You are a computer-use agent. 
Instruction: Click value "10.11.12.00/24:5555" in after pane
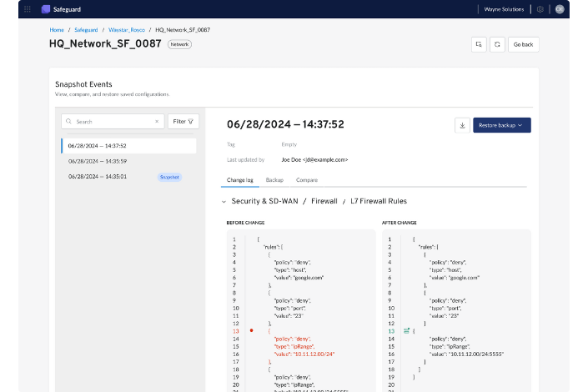pos(476,354)
